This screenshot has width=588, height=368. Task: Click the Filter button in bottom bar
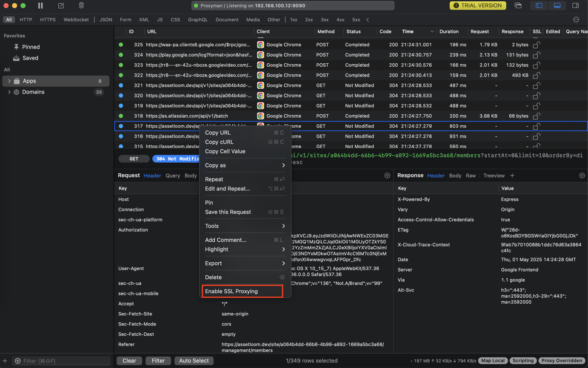(x=158, y=361)
